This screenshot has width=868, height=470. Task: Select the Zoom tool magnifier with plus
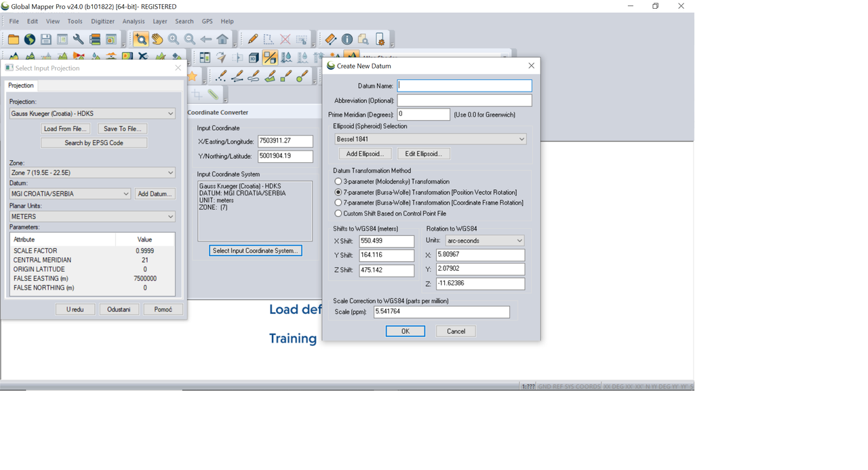click(x=140, y=39)
